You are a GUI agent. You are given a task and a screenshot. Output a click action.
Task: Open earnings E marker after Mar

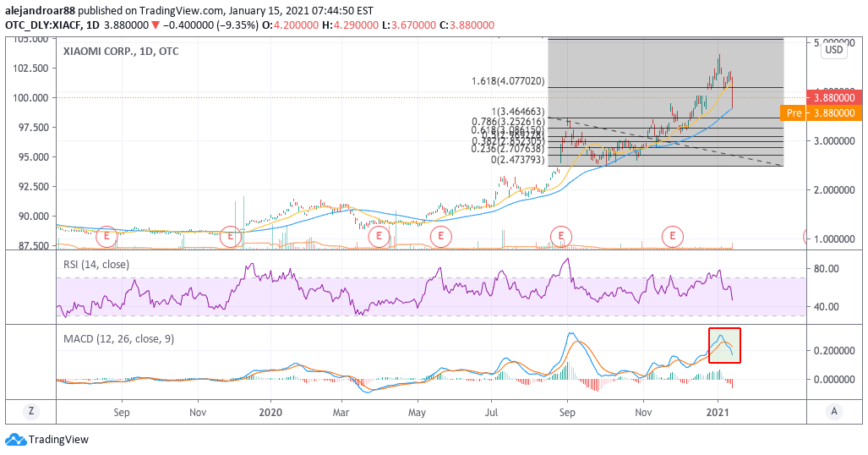pyautogui.click(x=379, y=237)
